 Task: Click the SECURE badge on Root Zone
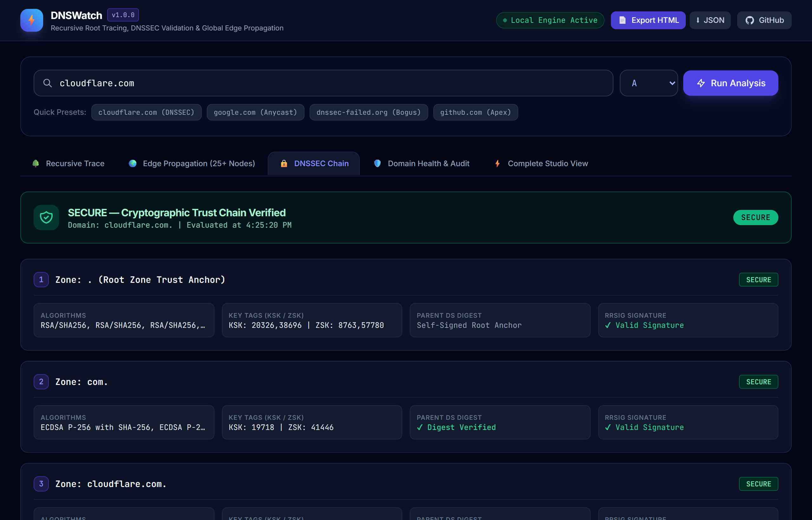(x=759, y=280)
